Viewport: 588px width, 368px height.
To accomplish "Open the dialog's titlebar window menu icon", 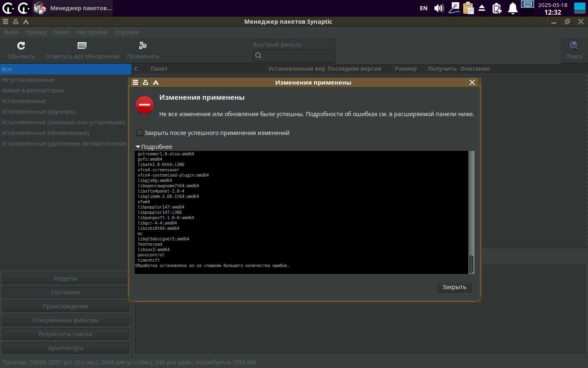I will [x=135, y=83].
